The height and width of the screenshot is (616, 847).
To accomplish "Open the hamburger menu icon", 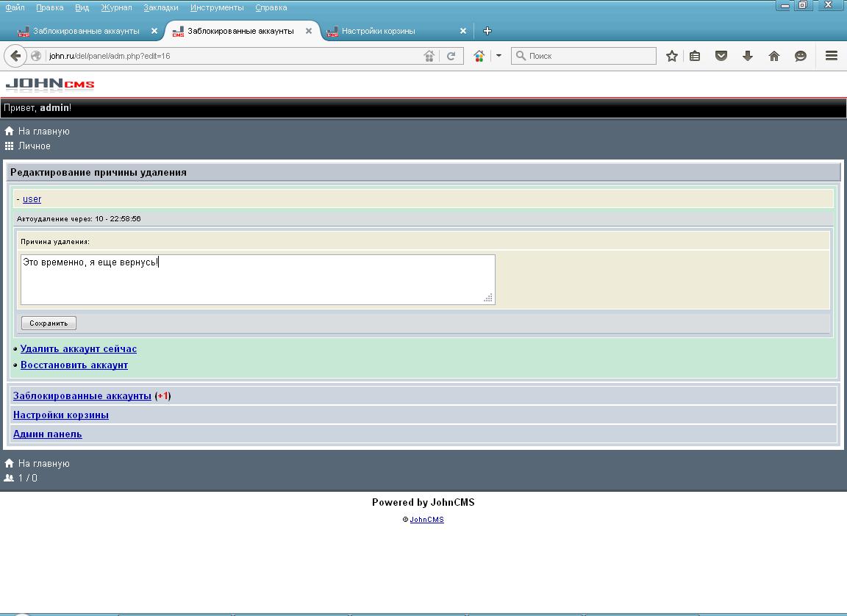I will coord(832,56).
